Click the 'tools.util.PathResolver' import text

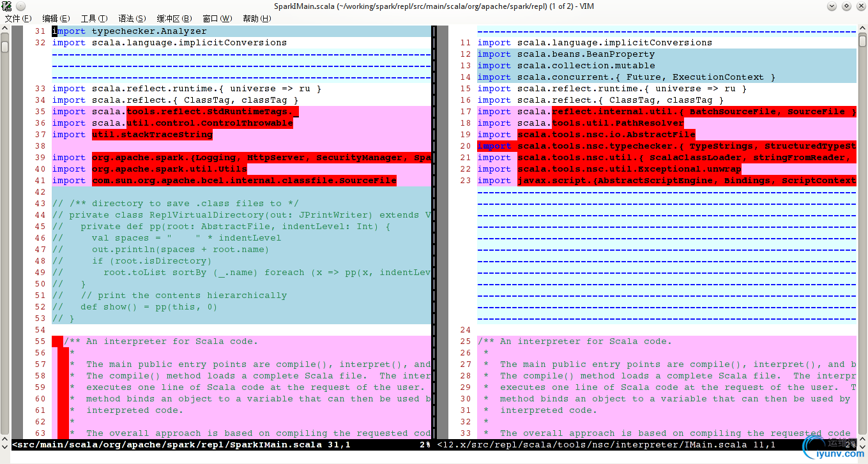point(618,123)
